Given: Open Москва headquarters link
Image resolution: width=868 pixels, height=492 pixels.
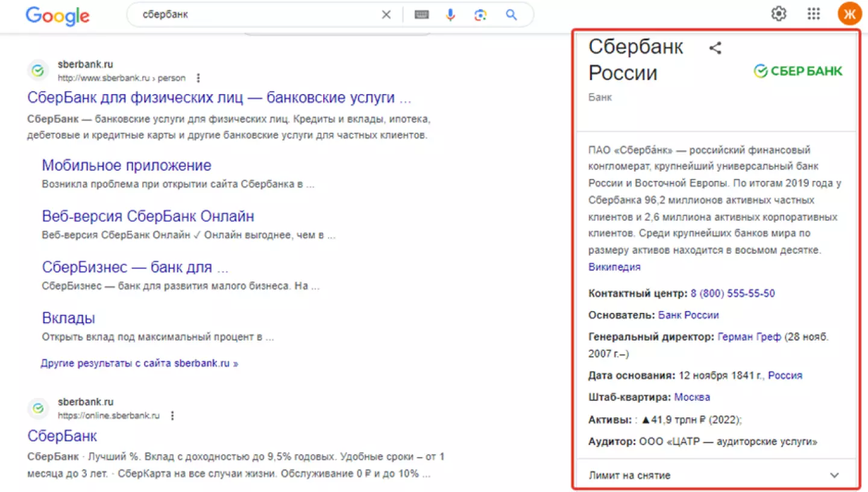Looking at the screenshot, I should click(692, 397).
